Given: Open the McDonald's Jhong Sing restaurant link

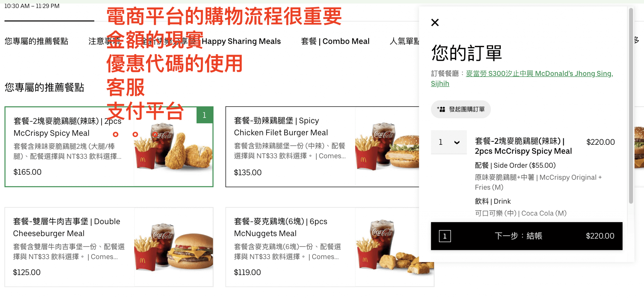Looking at the screenshot, I should [x=522, y=78].
